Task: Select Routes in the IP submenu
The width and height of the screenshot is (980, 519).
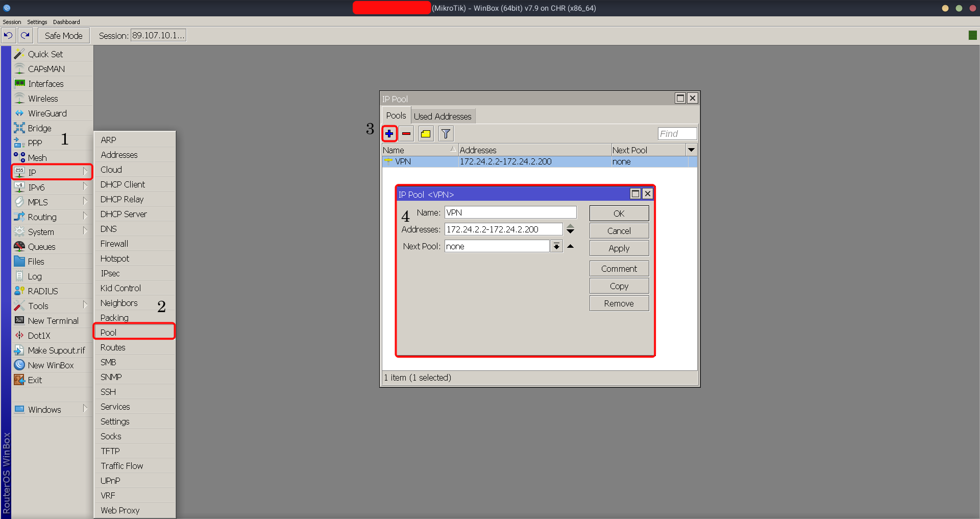Action: (x=135, y=347)
